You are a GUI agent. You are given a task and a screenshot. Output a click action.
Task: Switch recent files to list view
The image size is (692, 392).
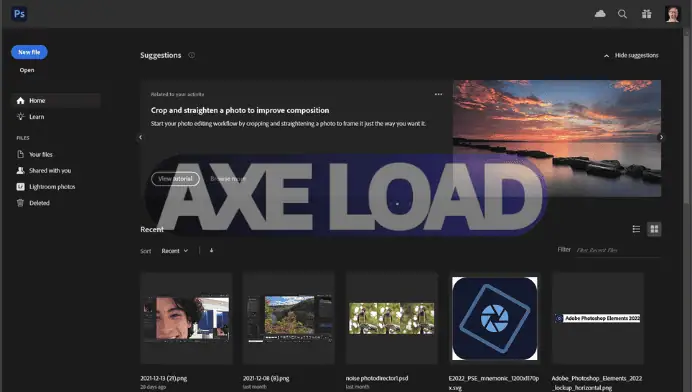point(636,229)
